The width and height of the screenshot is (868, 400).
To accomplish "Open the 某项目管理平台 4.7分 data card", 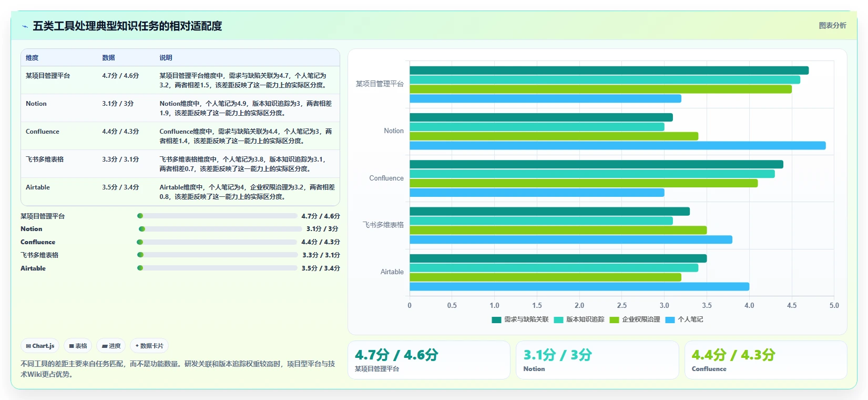I will pyautogui.click(x=429, y=360).
